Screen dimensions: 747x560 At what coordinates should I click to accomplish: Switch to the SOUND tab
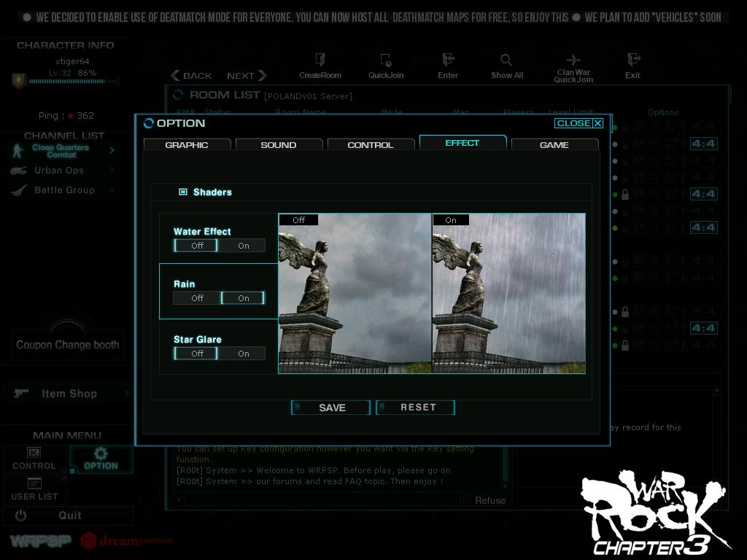pos(279,145)
